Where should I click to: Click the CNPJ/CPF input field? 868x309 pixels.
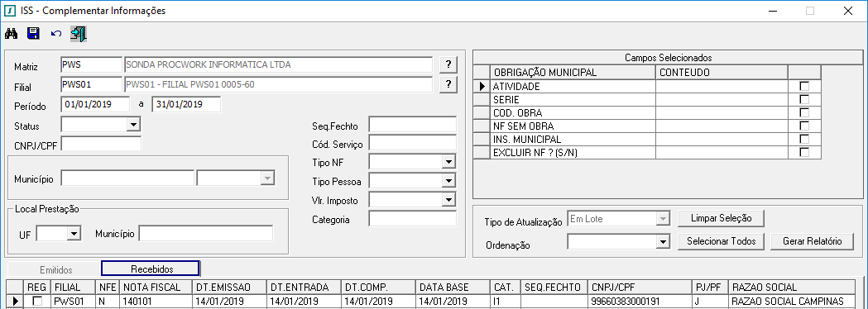(101, 145)
